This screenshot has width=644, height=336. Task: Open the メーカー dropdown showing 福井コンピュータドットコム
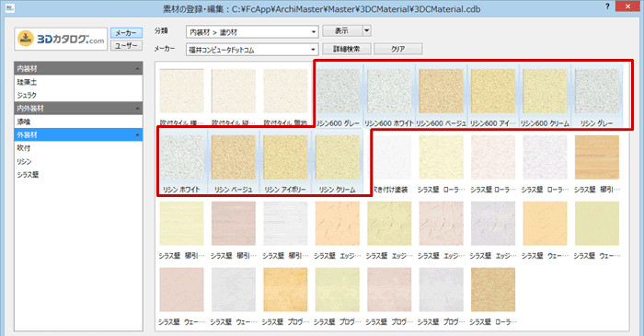252,50
